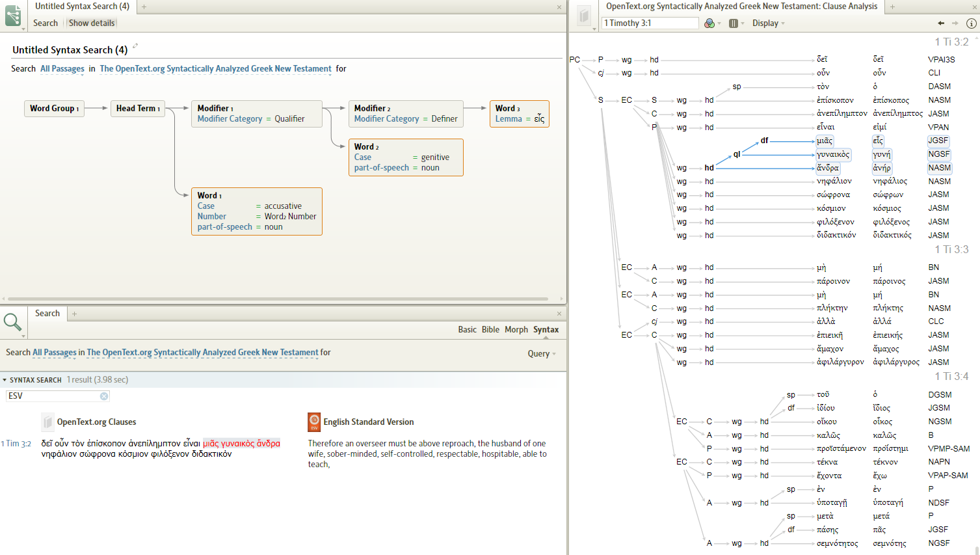980x555 pixels.
Task: Open the visual filters three-circle icon
Action: pos(709,23)
